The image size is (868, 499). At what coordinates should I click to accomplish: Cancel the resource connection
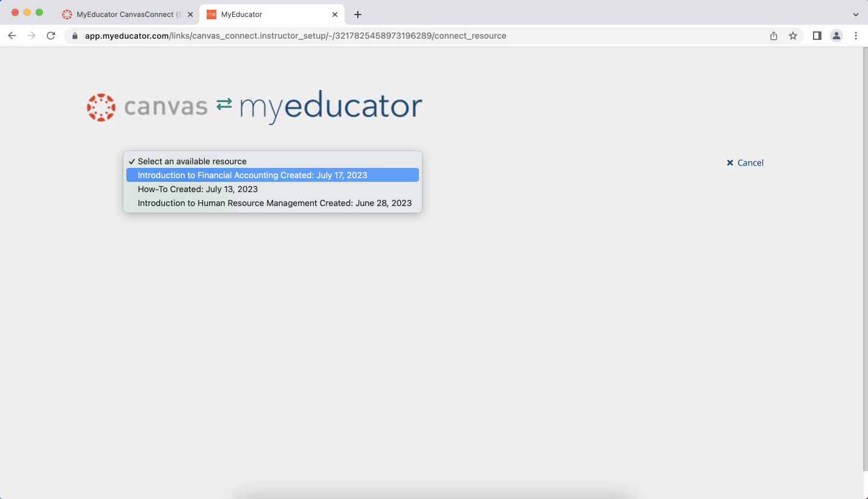745,163
